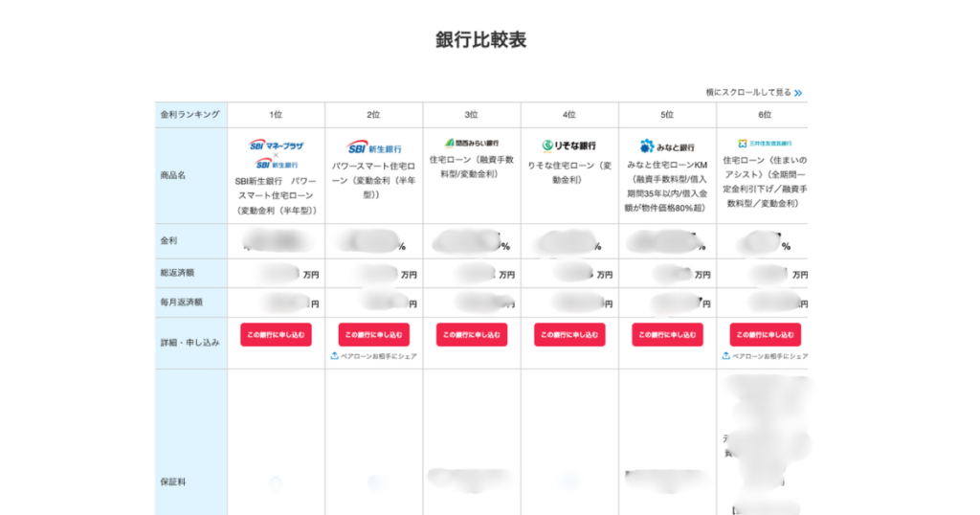The image size is (980, 515).
Task: Click the 3位 ranking cell
Action: (471, 115)
